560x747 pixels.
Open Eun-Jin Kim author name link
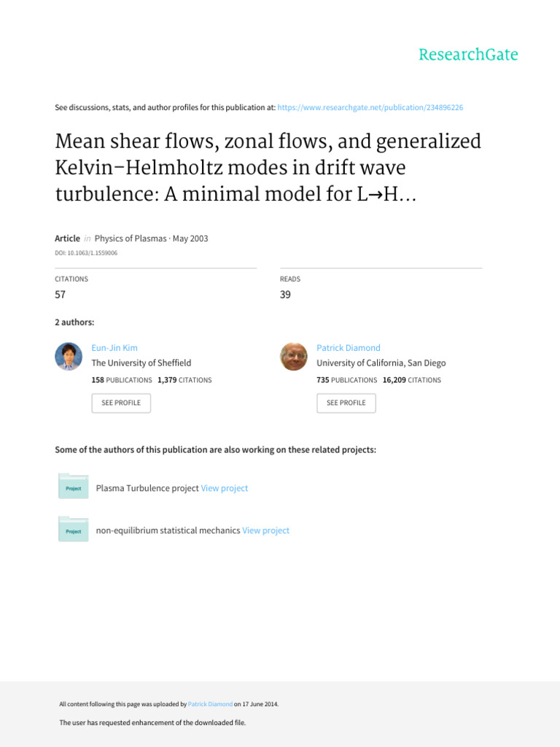[x=114, y=348]
